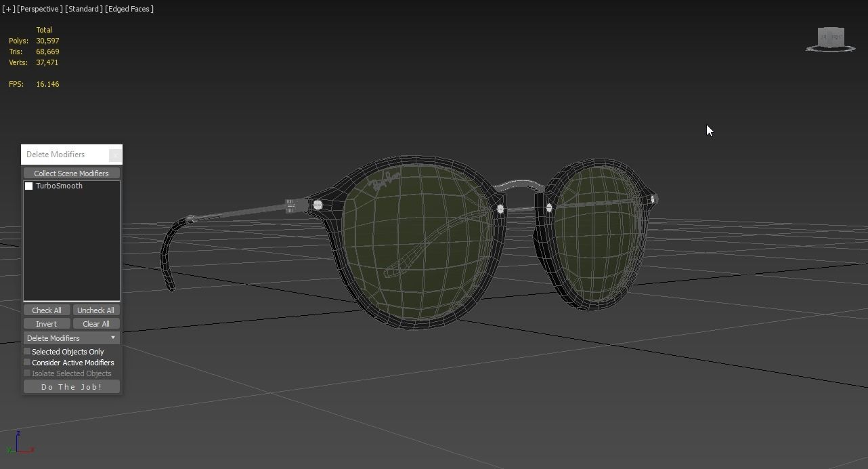Screen dimensions: 868x469
Task: Click the ViewCube navigation widget
Action: 830,39
